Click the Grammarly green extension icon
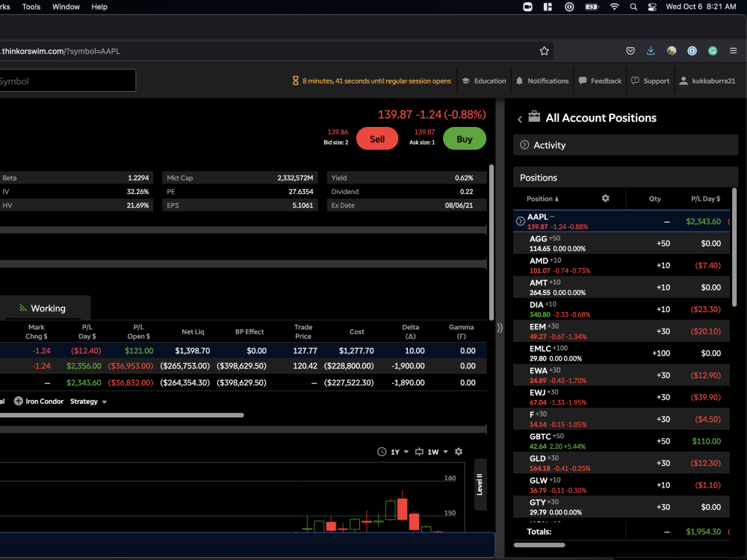The image size is (747, 560). click(x=713, y=51)
